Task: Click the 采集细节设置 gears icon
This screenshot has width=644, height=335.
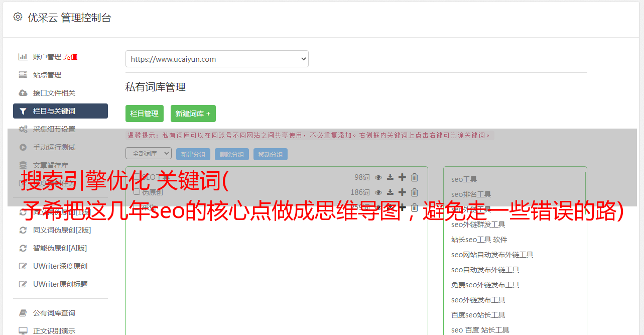Action: click(23, 129)
